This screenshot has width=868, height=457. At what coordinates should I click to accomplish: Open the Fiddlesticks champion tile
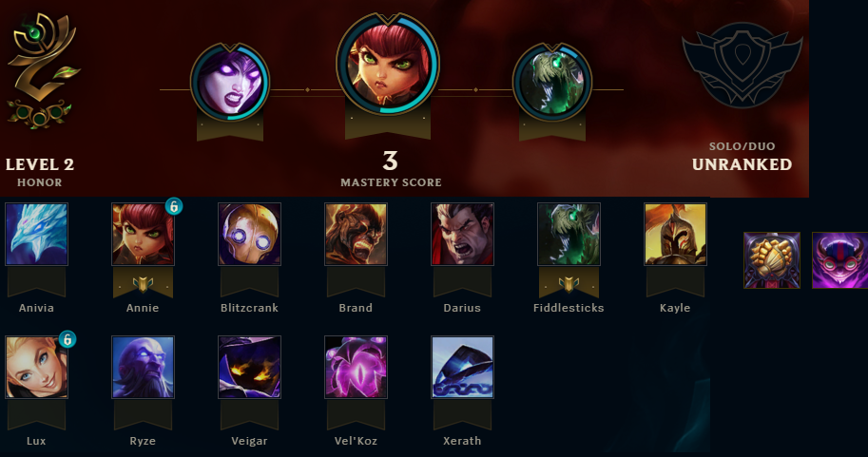(569, 234)
